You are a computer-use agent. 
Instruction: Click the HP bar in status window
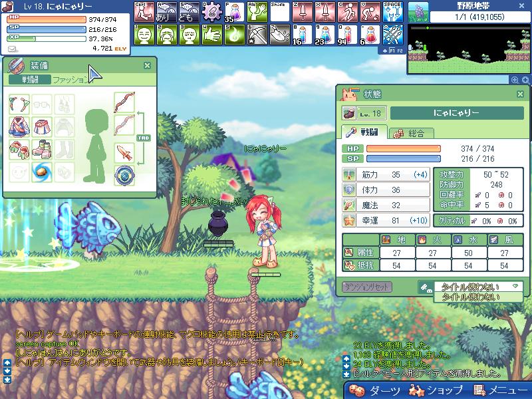coord(404,148)
